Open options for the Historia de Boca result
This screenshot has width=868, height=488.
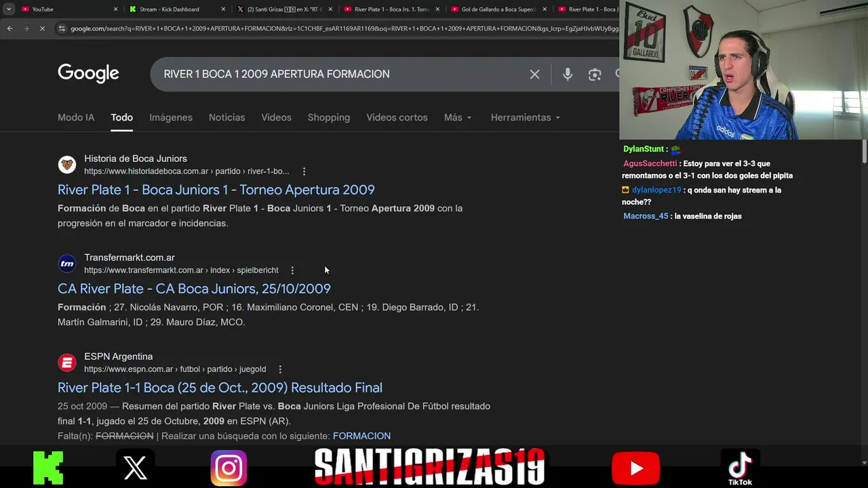pyautogui.click(x=304, y=171)
